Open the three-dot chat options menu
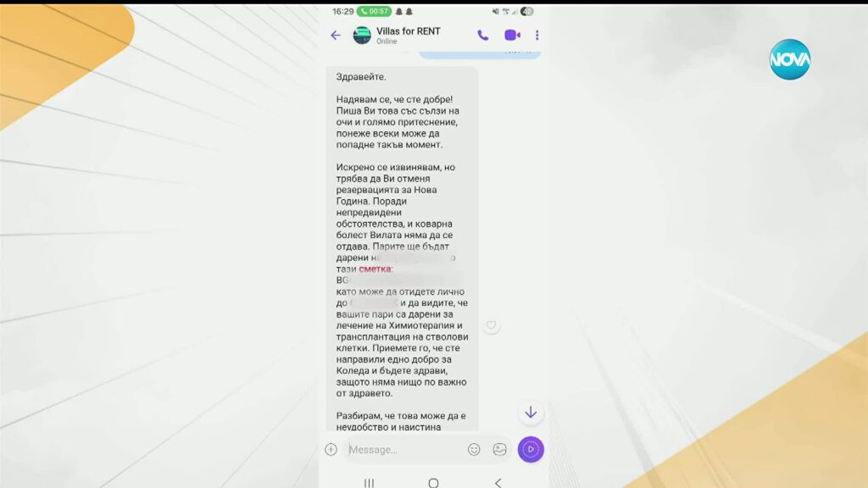Image resolution: width=868 pixels, height=488 pixels. (537, 36)
